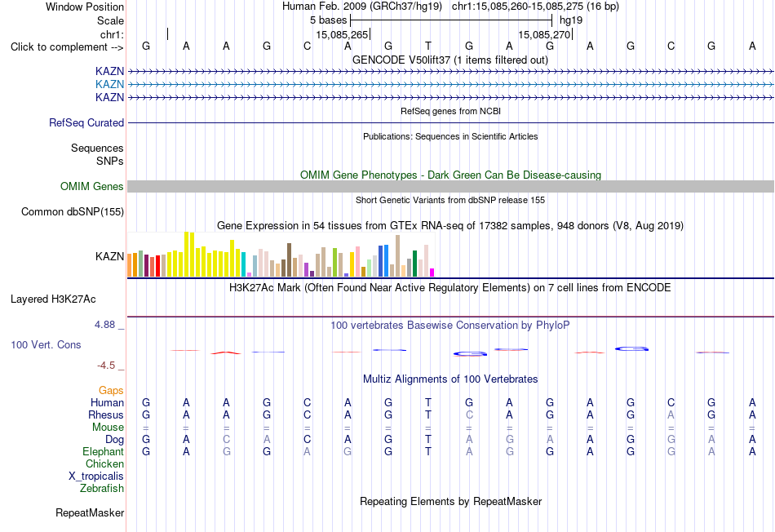Select the Layered H3K27Ac track label

click(53, 299)
